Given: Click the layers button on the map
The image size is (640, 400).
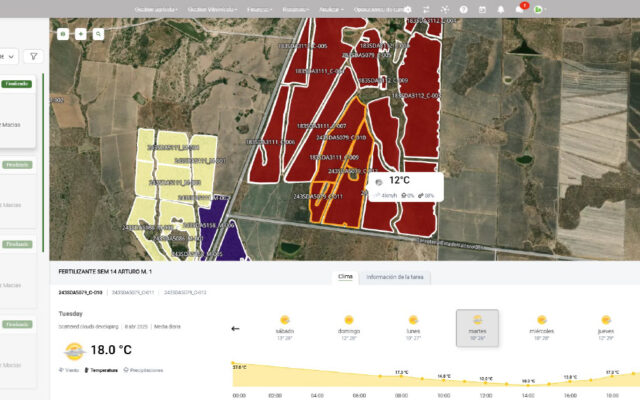Looking at the screenshot, I should pyautogui.click(x=63, y=34).
